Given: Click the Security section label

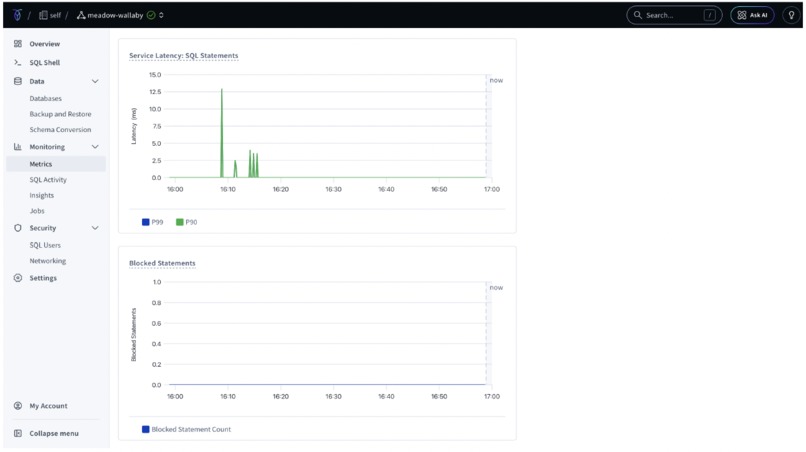Looking at the screenshot, I should coord(43,228).
